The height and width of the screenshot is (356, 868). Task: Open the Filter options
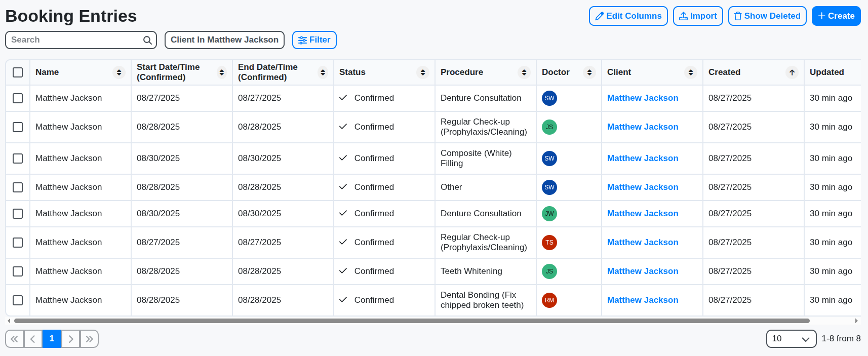(x=314, y=40)
